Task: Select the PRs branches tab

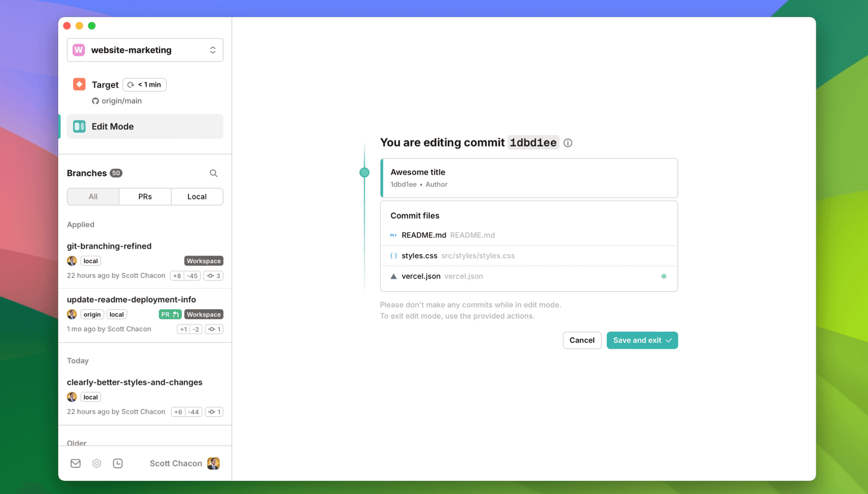Action: [145, 196]
